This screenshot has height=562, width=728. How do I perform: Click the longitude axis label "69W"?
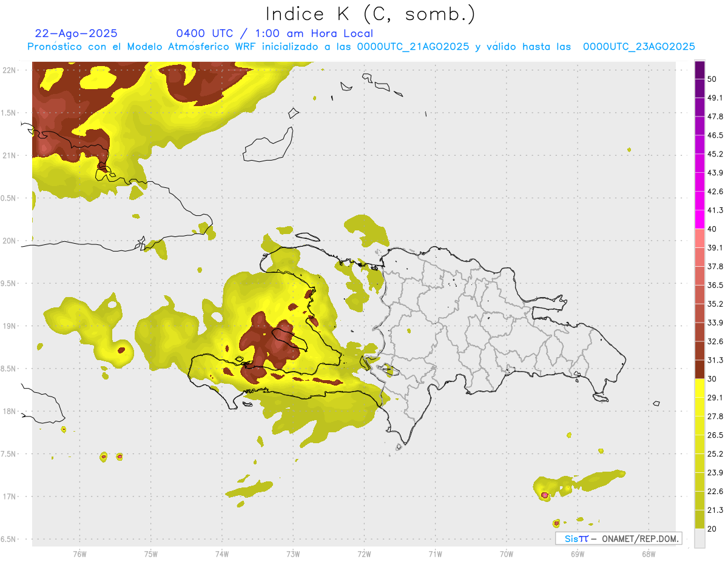(x=578, y=554)
